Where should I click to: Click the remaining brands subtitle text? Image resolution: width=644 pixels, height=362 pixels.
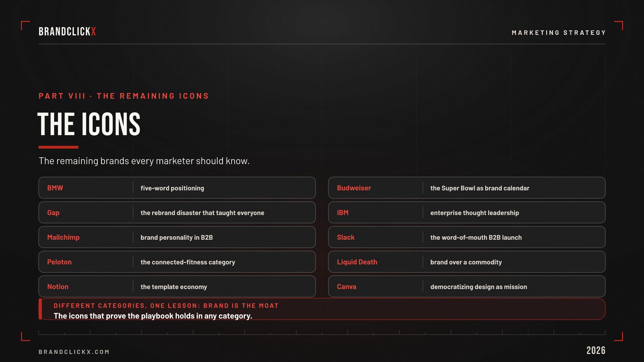[x=144, y=161]
